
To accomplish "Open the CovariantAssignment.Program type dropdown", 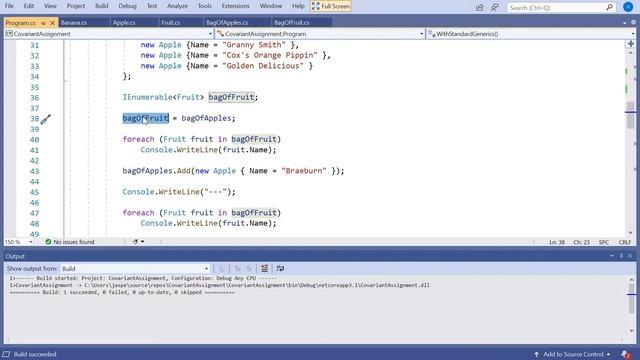I will click(320, 34).
